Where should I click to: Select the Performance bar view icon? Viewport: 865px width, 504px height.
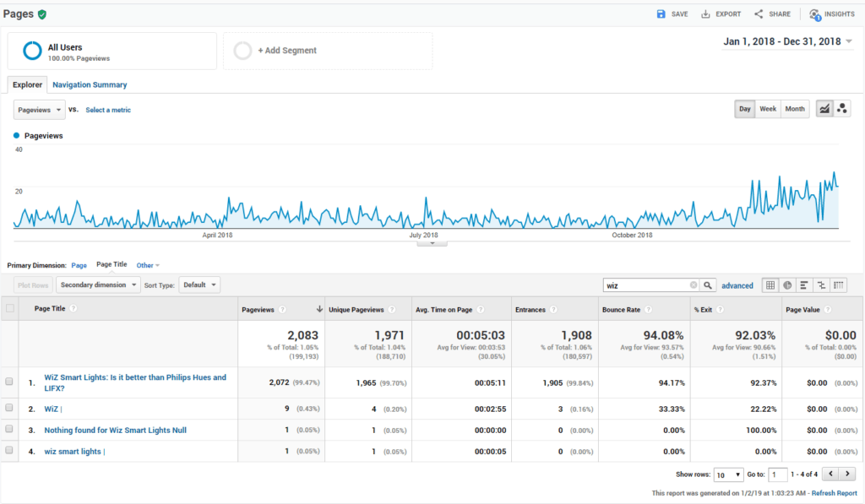pos(804,285)
